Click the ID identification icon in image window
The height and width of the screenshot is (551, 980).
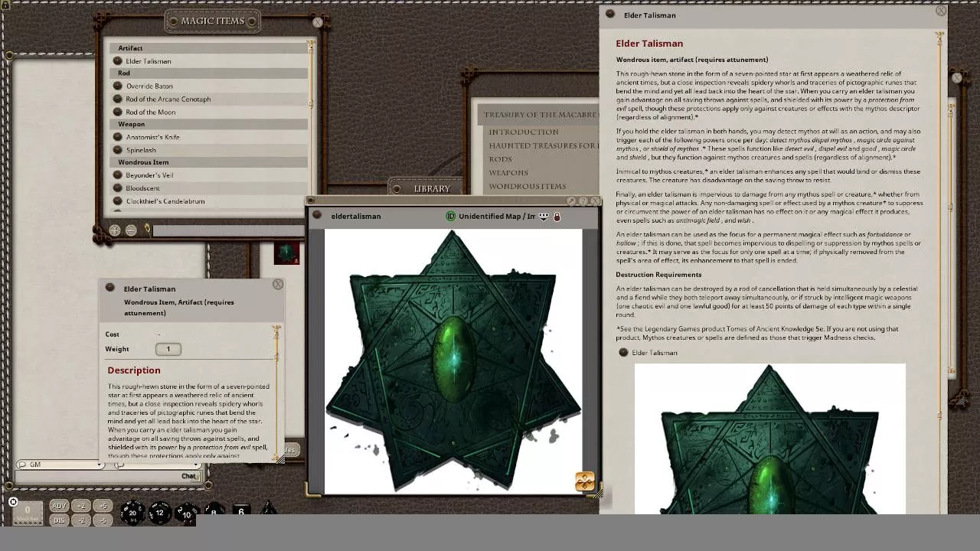point(451,216)
